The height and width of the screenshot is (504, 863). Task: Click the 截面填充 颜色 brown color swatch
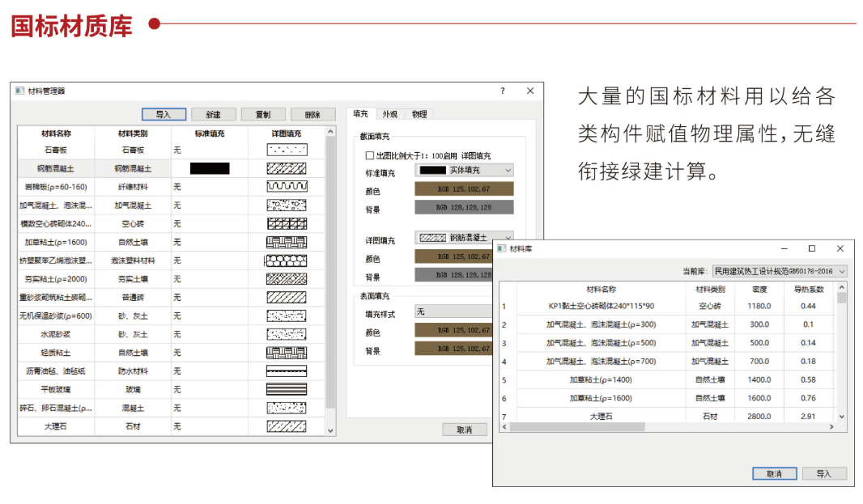click(x=464, y=190)
